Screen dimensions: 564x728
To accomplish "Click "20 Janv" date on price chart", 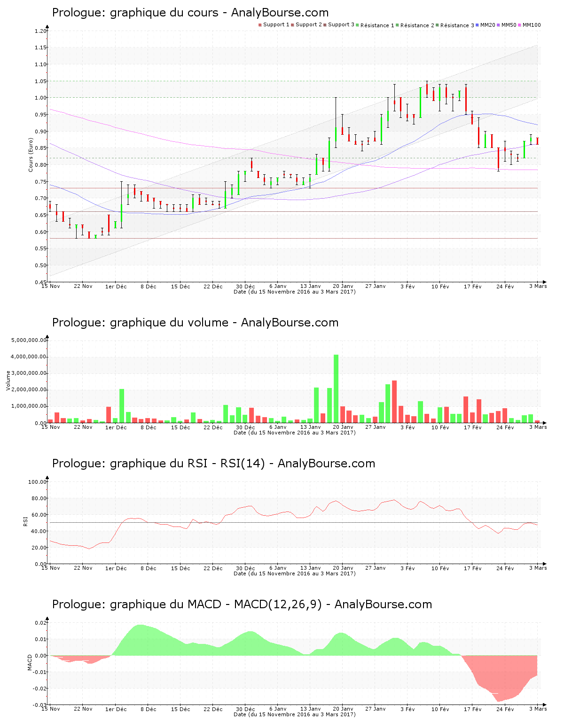I will (x=343, y=287).
